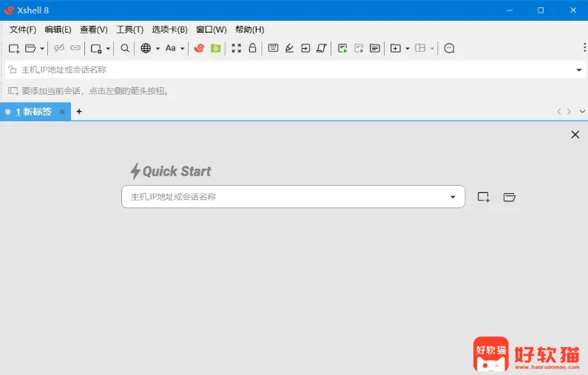Screen dimensions: 588x375
Task: Click the compose pane text icon
Action: coord(375,48)
